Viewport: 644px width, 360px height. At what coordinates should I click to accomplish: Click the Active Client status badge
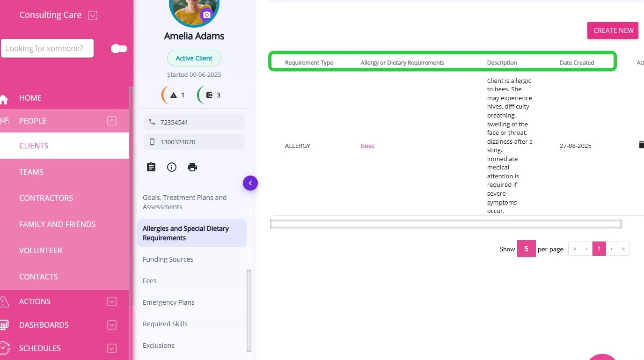tap(194, 59)
